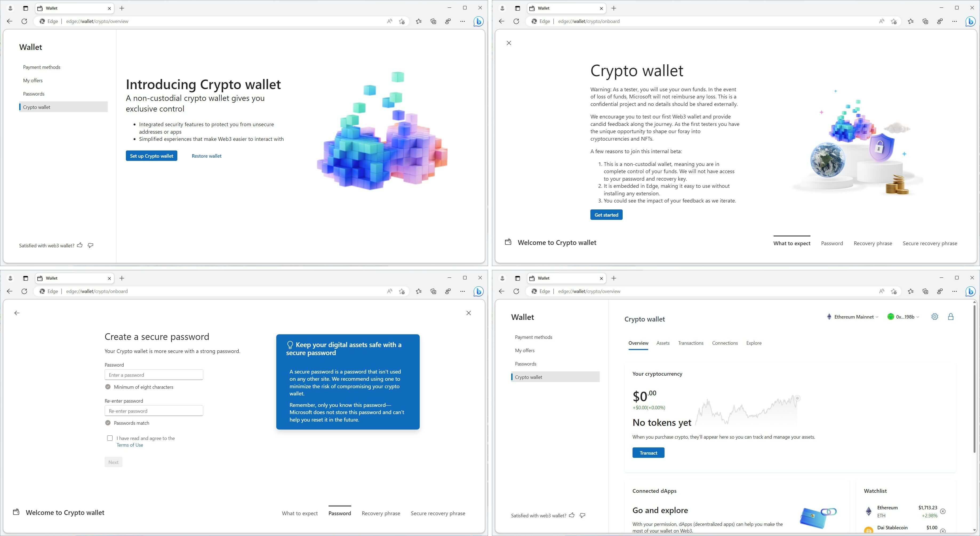The width and height of the screenshot is (980, 536).
Task: Click the Transact button
Action: point(648,453)
